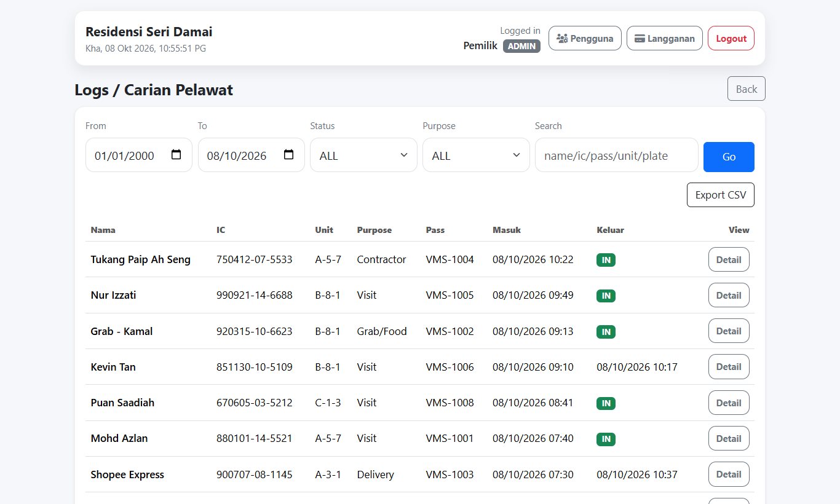Click the Masuk column header
This screenshot has height=504, width=840.
(507, 230)
